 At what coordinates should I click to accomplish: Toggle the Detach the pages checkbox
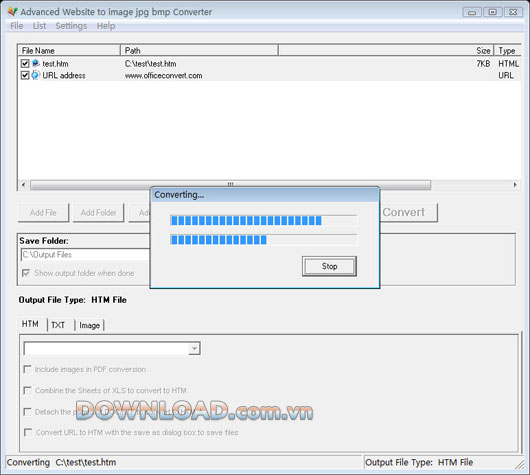tap(28, 412)
